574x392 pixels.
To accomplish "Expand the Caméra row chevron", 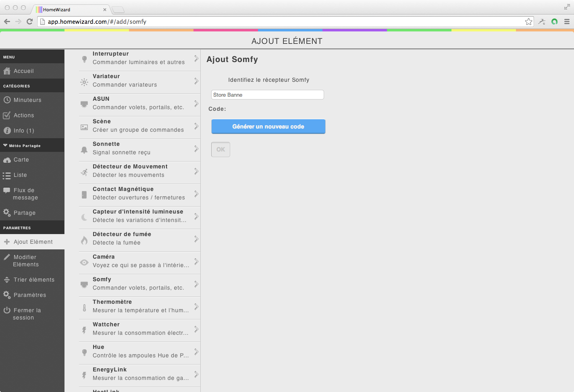I will click(196, 261).
